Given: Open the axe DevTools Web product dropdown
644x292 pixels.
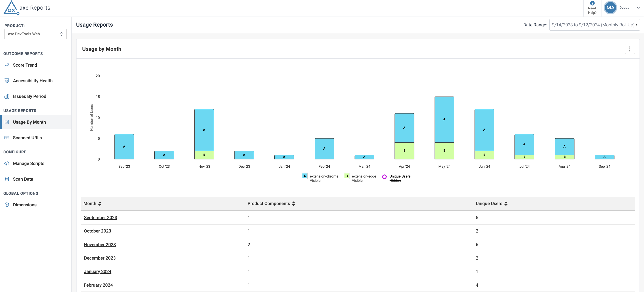Looking at the screenshot, I should (x=36, y=34).
